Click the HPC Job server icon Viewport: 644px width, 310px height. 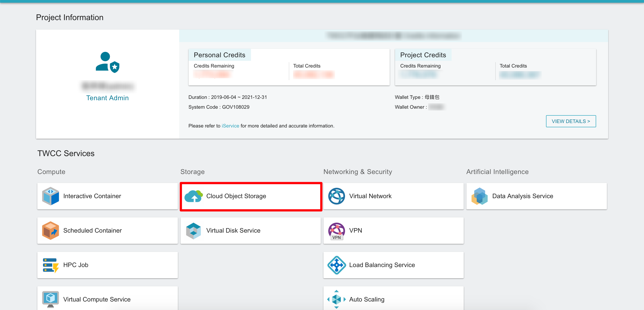(51, 265)
